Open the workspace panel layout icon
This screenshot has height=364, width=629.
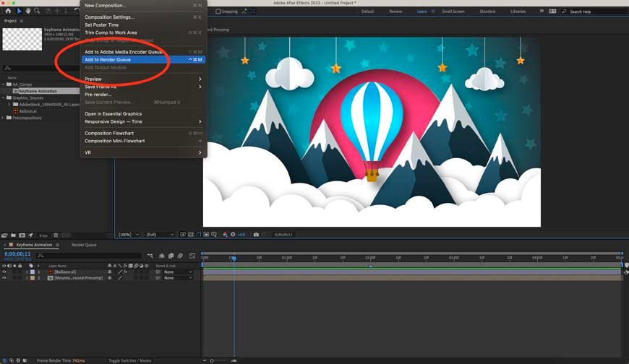point(552,12)
